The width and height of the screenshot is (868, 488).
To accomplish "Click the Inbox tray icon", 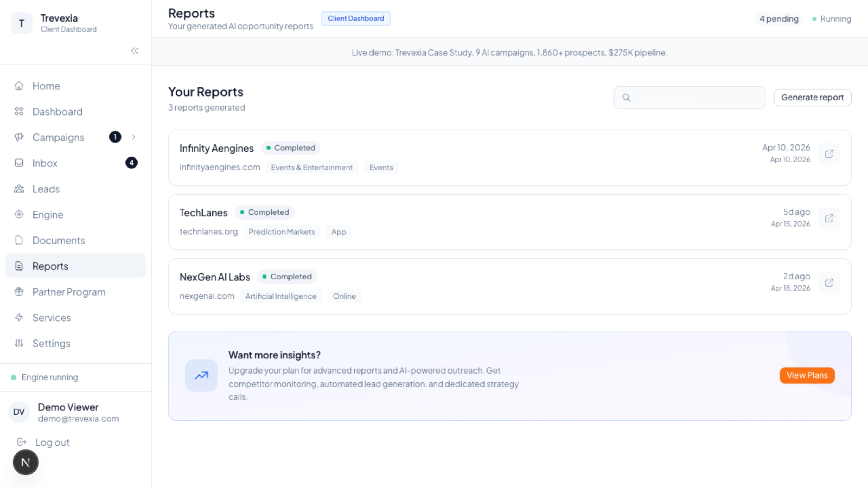I will pos(19,163).
